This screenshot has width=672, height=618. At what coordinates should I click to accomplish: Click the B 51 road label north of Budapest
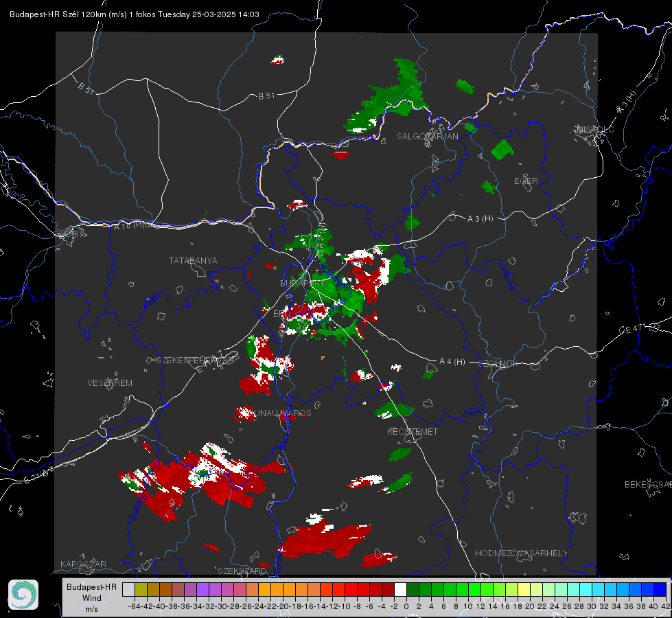[x=266, y=96]
